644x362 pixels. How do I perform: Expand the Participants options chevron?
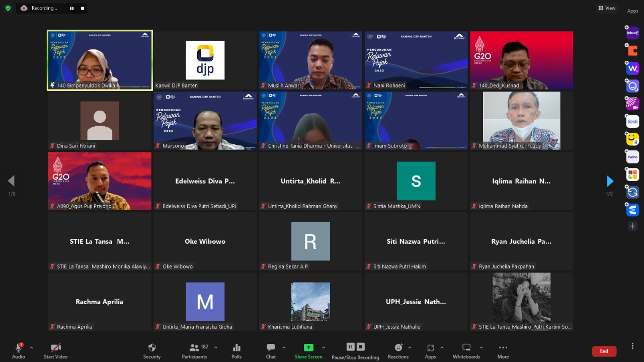point(216,347)
